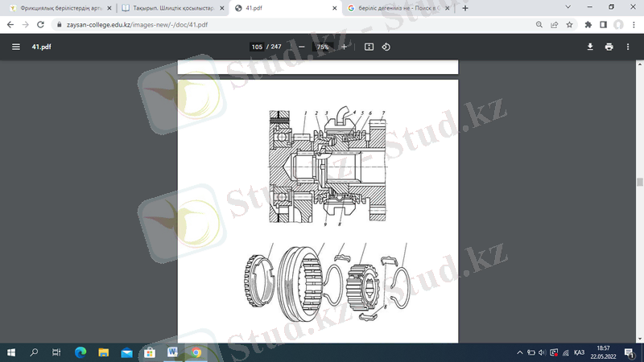Open Windows taskbar search
644x362 pixels.
coord(34,352)
